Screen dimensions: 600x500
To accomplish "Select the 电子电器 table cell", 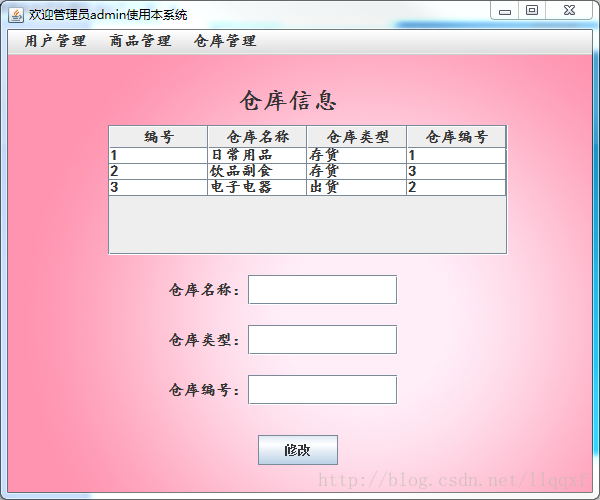I will (257, 187).
